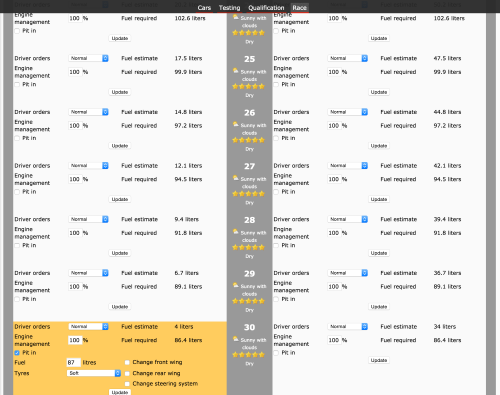This screenshot has width=500, height=395.
Task: Click Engine management field in 42.1 liters row
Action: pyautogui.click(x=334, y=179)
